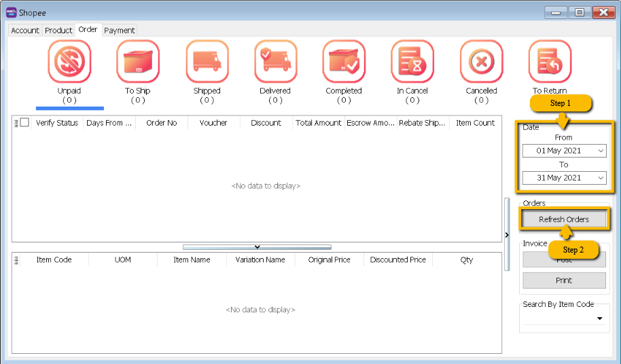The width and height of the screenshot is (621, 364).
Task: Open the To Return orders icon
Action: (550, 62)
